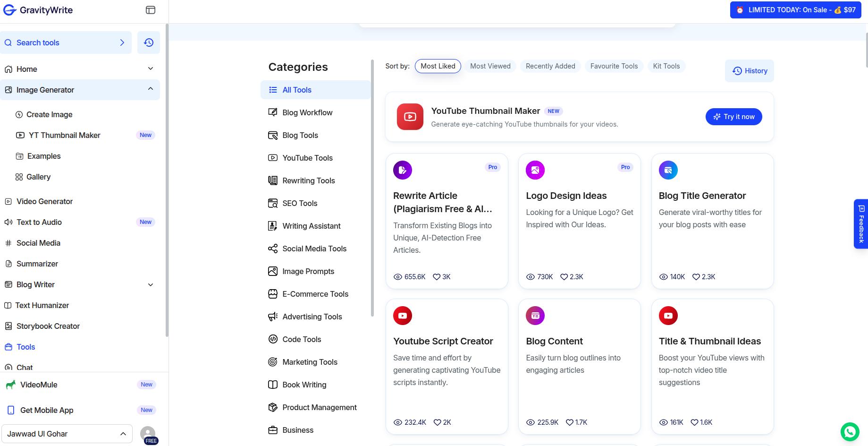Sort by Most Viewed
Screen dimensions: 868x446
point(490,66)
